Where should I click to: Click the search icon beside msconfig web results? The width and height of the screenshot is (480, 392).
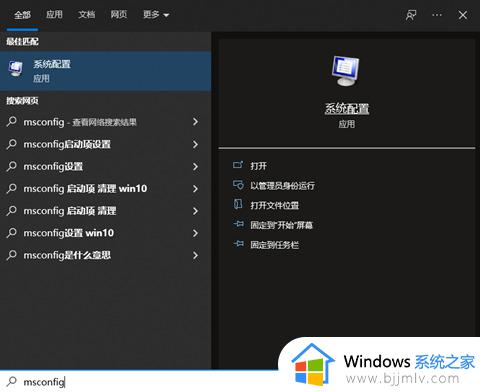(x=12, y=122)
